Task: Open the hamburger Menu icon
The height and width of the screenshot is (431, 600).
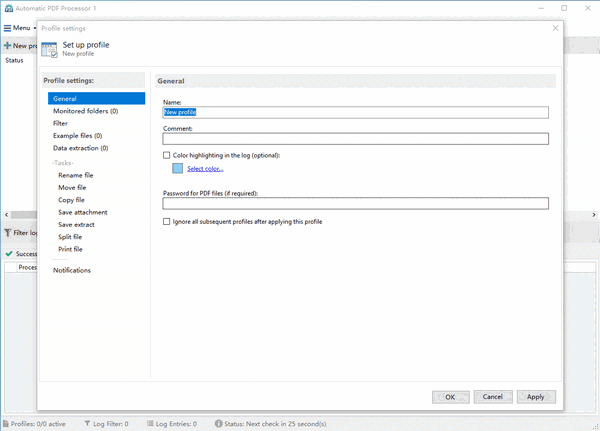Action: (7, 28)
